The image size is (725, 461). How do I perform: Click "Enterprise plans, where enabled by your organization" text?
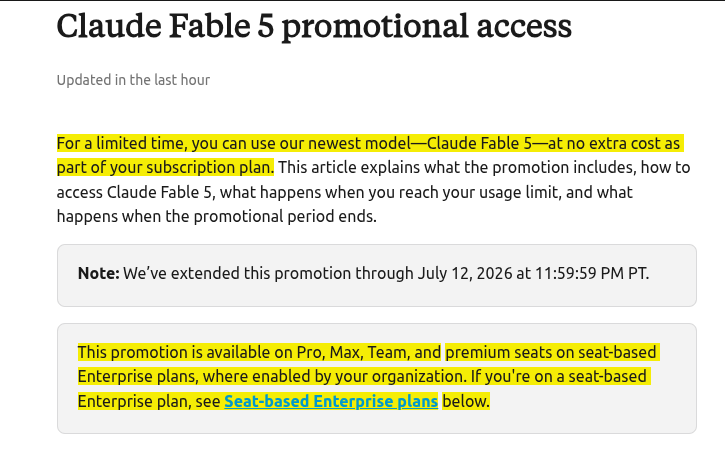271,376
